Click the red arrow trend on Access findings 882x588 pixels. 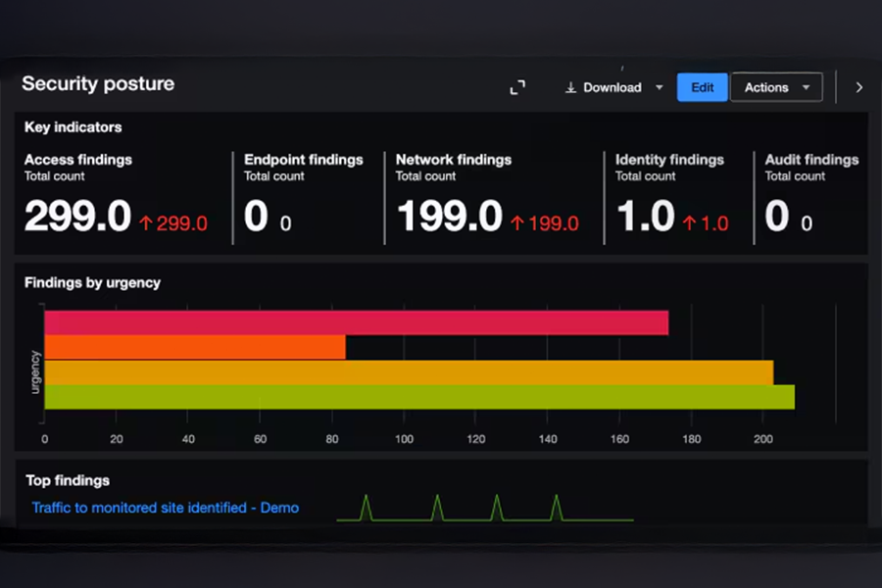coord(146,223)
